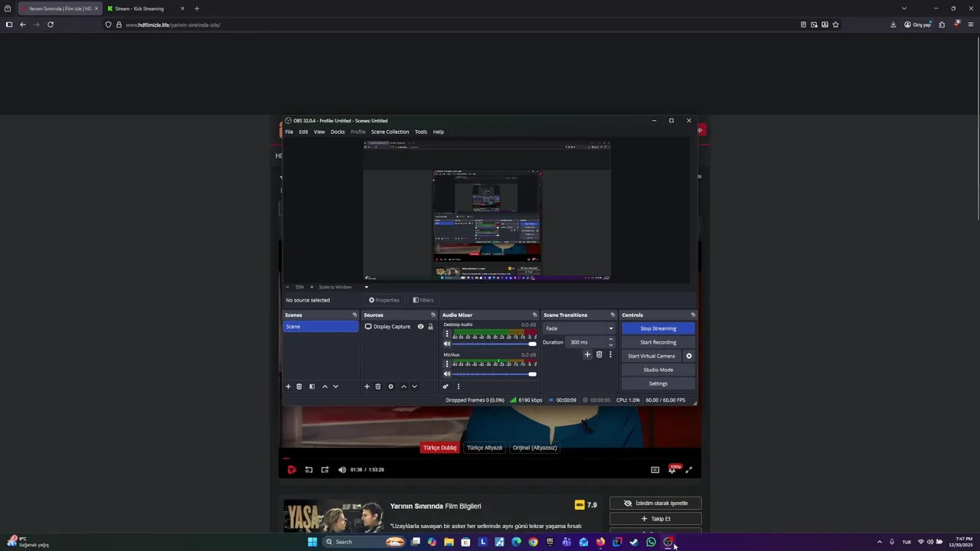Image resolution: width=980 pixels, height=551 pixels.
Task: Open the Desktop Audio three-dot options
Action: 447,334
